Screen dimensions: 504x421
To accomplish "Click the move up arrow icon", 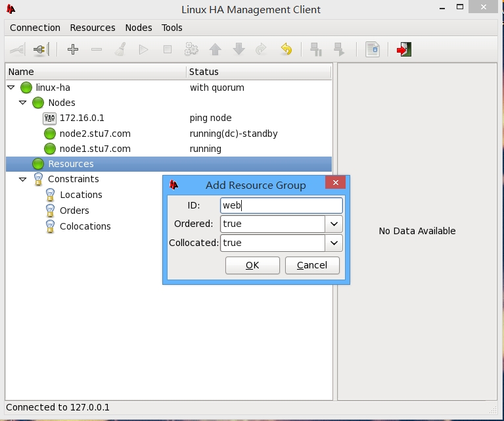I will [x=215, y=49].
